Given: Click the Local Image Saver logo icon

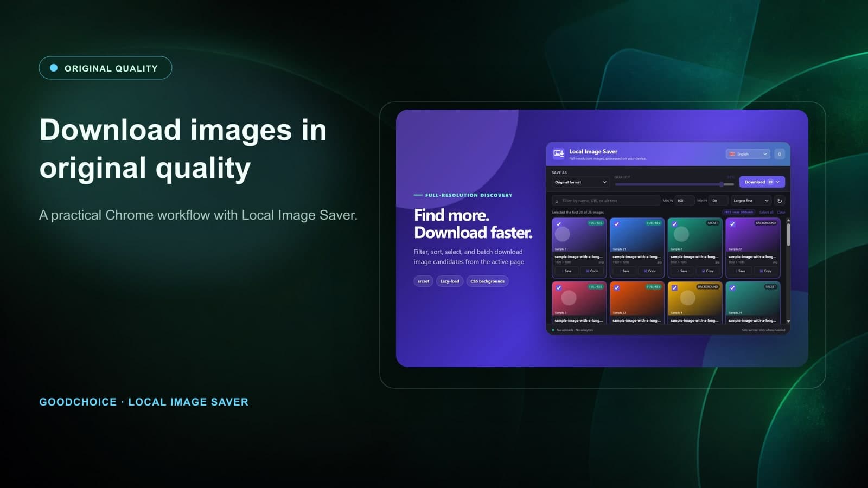Looking at the screenshot, I should pos(559,154).
